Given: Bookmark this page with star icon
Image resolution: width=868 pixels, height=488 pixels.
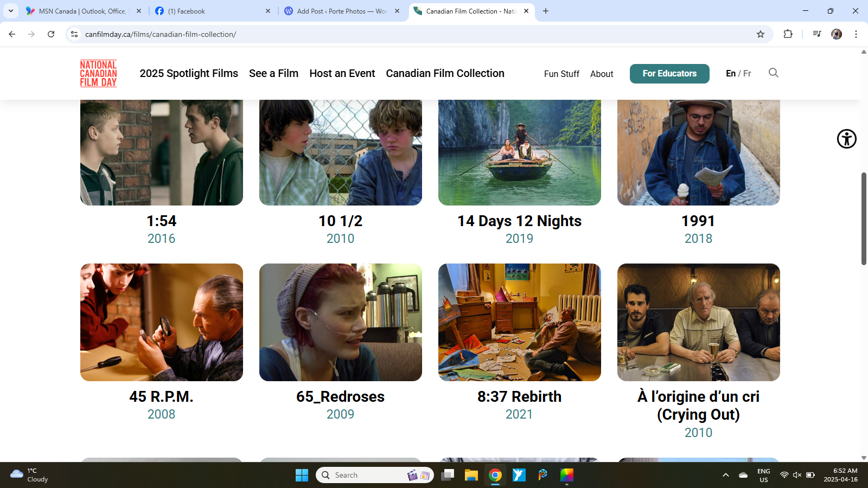Looking at the screenshot, I should tap(761, 34).
